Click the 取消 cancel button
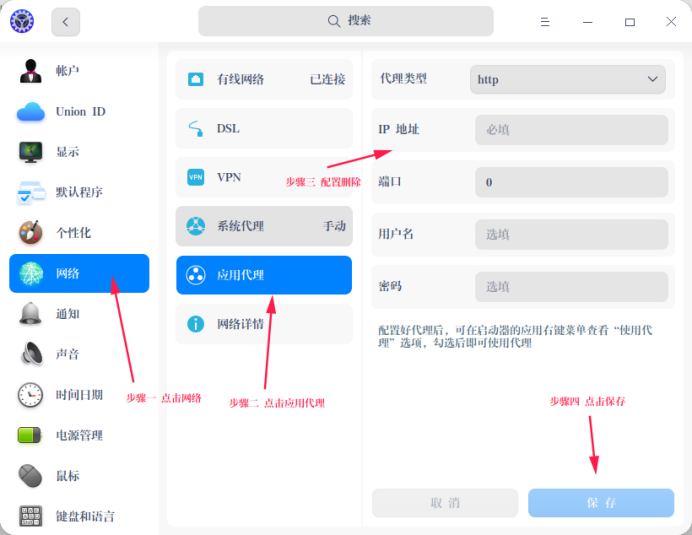 click(445, 503)
